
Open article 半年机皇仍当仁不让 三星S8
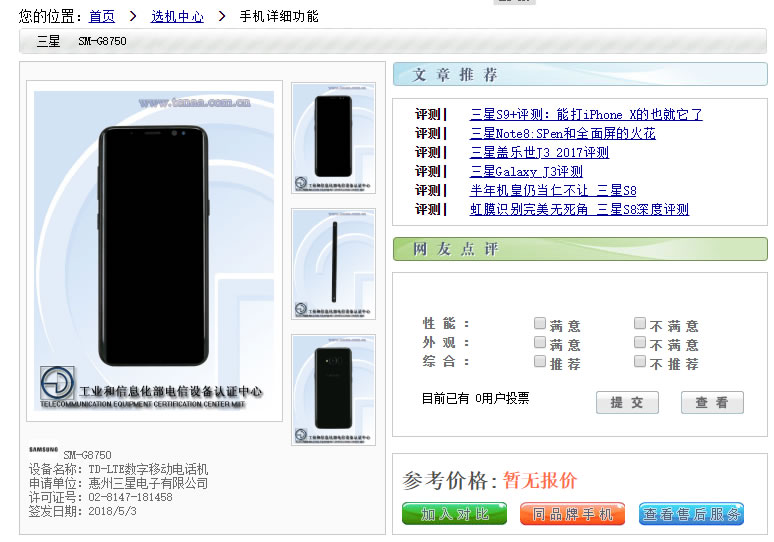click(x=553, y=190)
